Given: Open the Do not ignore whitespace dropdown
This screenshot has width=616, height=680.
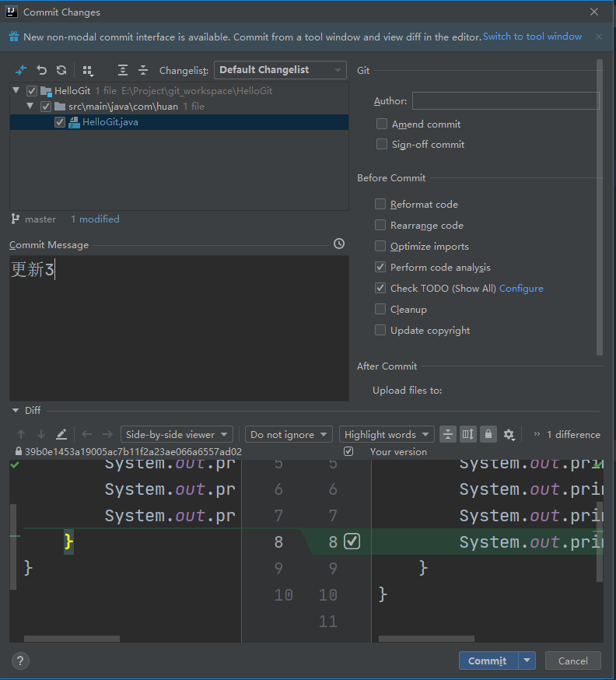Looking at the screenshot, I should [289, 434].
